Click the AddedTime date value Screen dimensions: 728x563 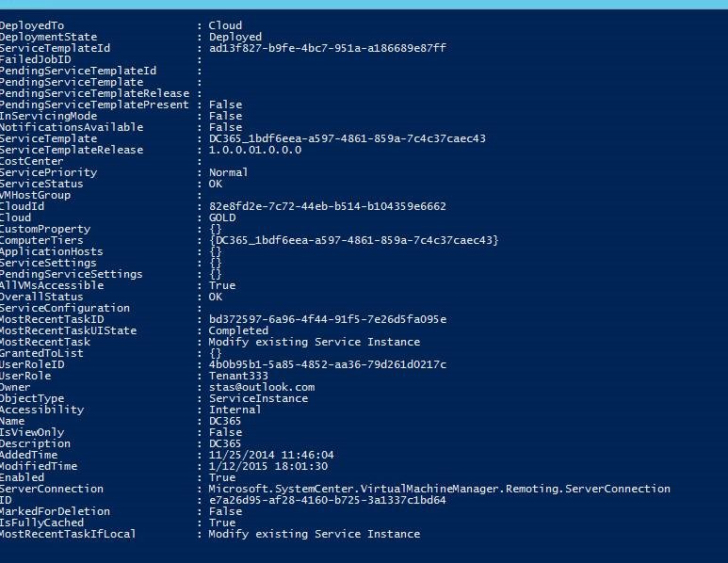[270, 455]
